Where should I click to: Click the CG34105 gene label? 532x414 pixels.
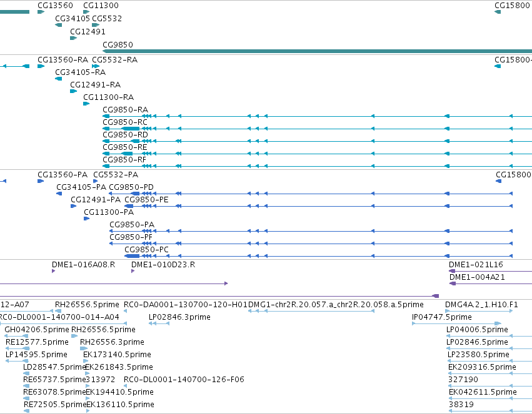tap(73, 18)
